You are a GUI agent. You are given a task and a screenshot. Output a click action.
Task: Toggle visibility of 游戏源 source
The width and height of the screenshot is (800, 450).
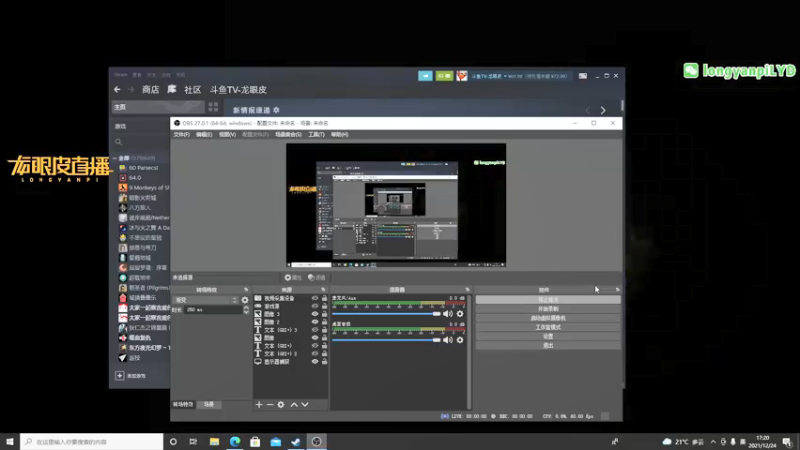click(315, 306)
